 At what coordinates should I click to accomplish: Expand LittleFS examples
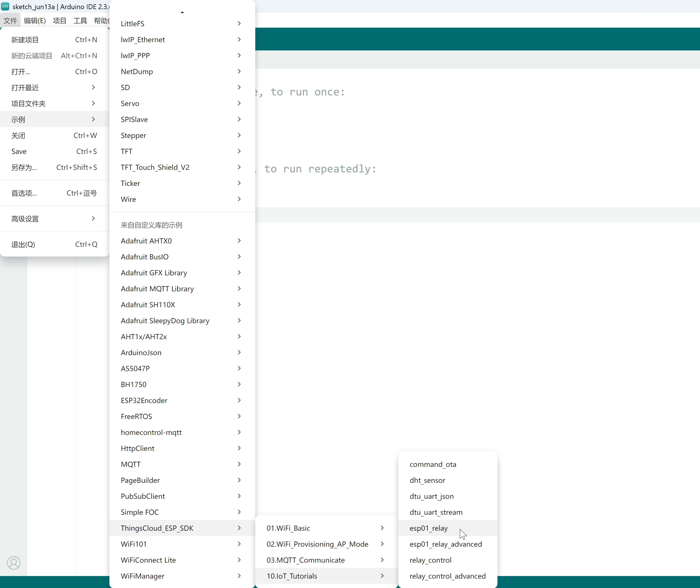click(182, 24)
